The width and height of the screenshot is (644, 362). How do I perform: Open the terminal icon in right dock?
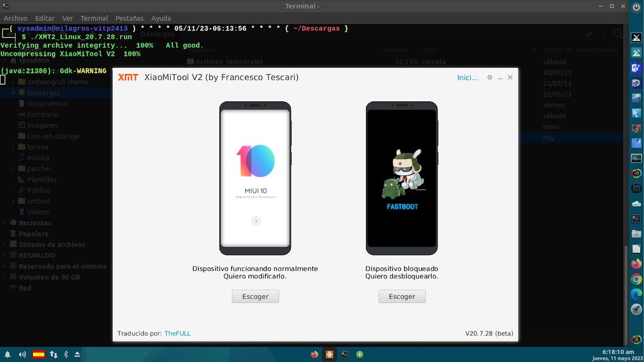(636, 218)
